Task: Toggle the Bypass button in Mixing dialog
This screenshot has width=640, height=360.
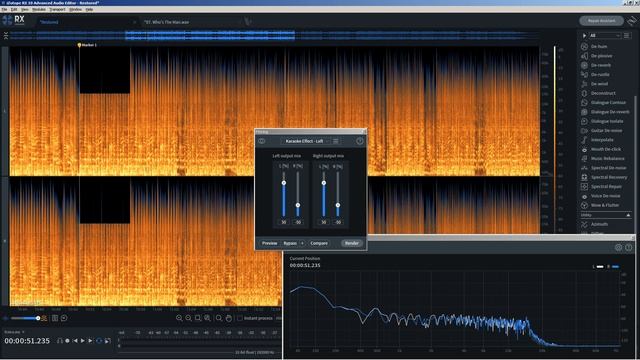Action: 290,243
